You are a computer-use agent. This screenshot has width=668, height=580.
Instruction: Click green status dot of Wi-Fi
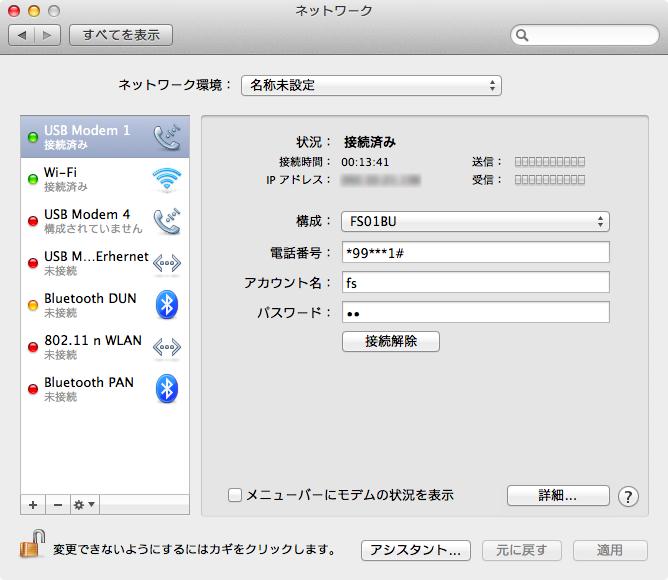pos(33,179)
